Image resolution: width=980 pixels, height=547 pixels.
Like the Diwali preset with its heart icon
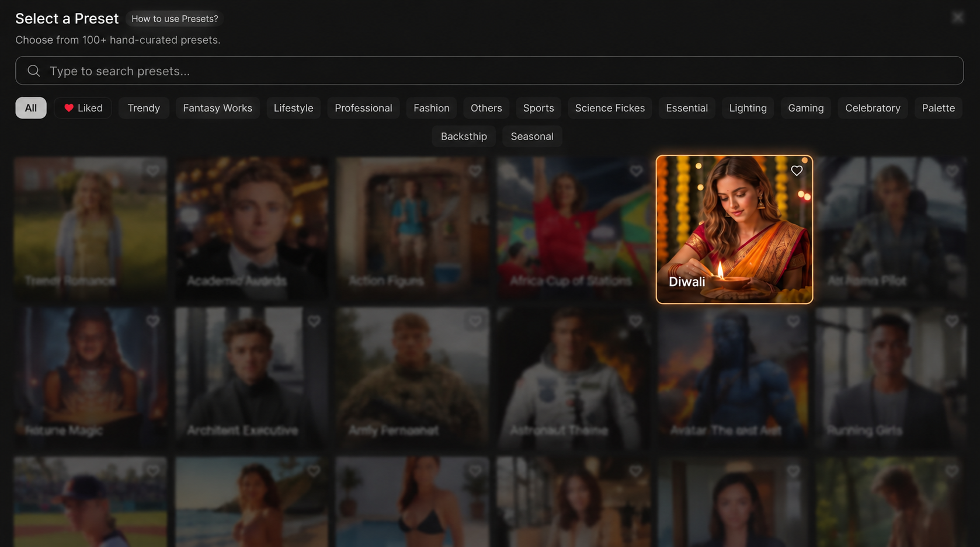(797, 171)
